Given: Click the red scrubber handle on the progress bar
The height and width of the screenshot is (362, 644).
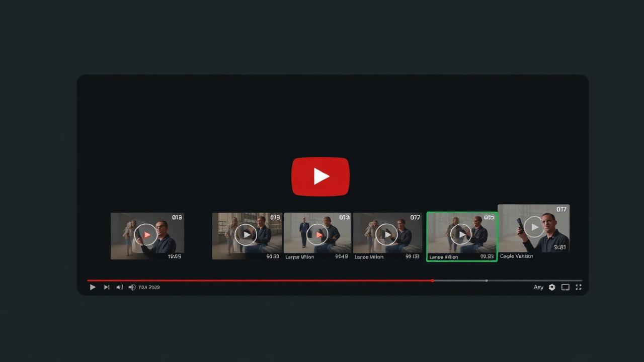Looking at the screenshot, I should [433, 281].
